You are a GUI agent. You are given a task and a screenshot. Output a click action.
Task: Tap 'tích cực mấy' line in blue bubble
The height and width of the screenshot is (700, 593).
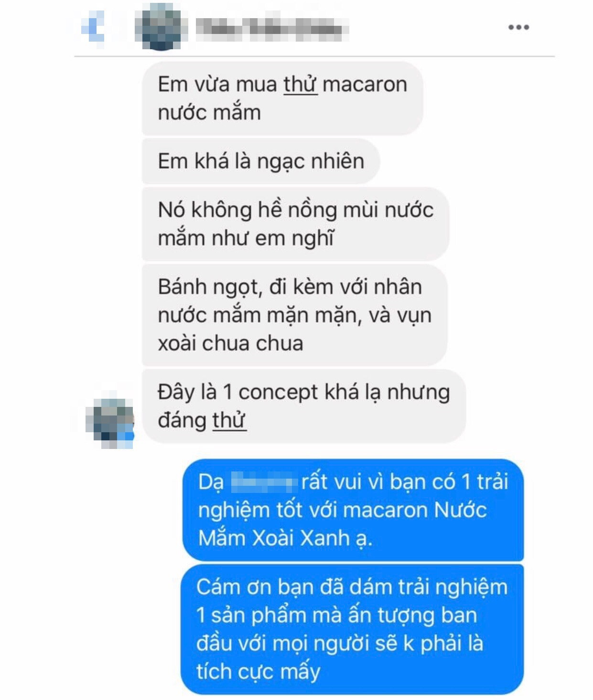point(258,671)
